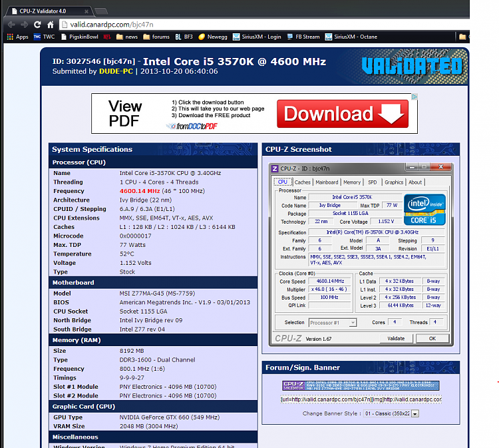Close the CPU-Z Validator 4.0 tab
The width and height of the screenshot is (499, 448).
tap(86, 11)
